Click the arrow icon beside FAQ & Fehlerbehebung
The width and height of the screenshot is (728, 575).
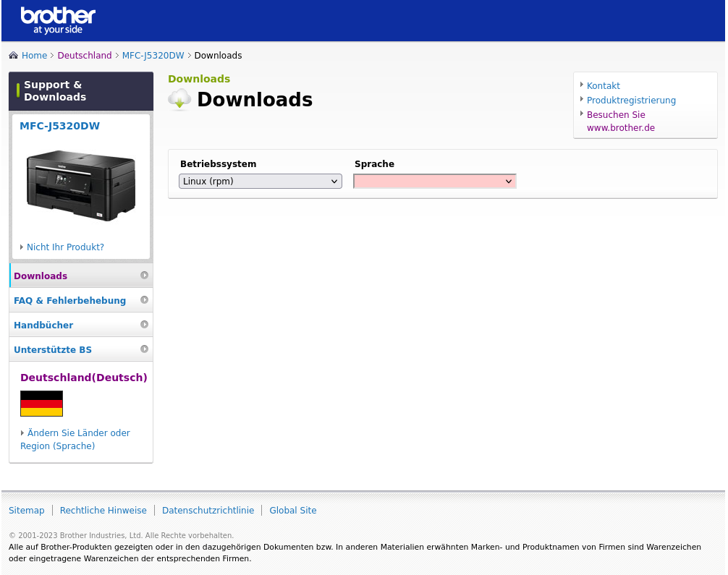pos(145,300)
